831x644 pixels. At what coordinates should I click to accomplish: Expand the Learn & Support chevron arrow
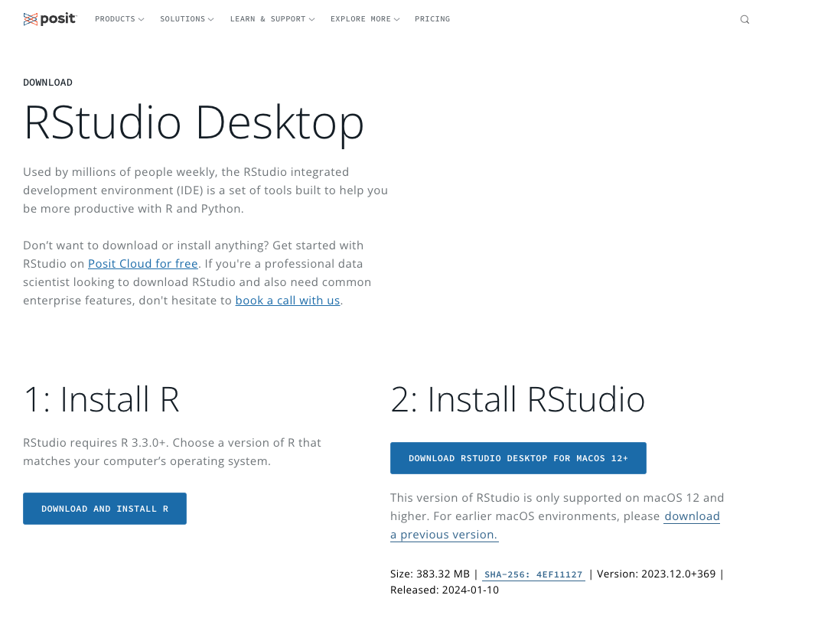(312, 20)
